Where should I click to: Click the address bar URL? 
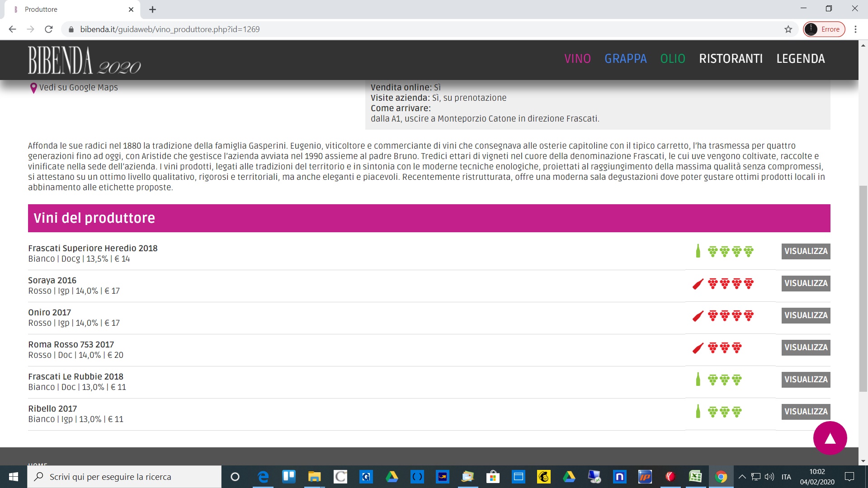(x=170, y=29)
